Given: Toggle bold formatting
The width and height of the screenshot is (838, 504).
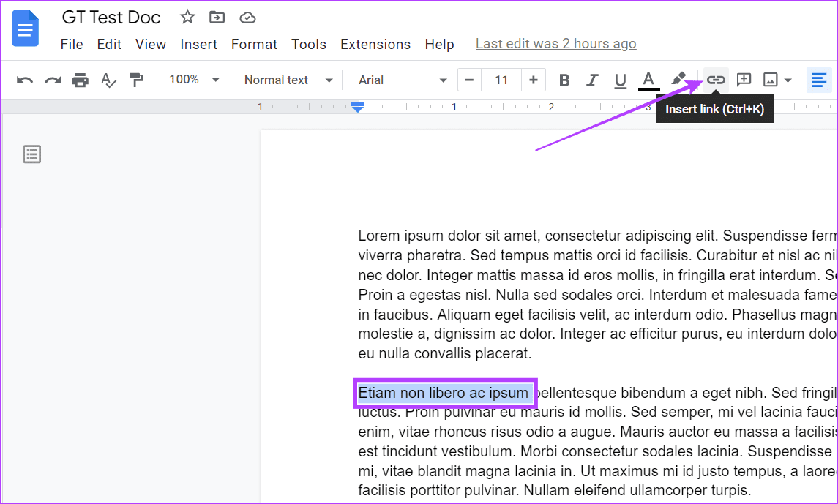Looking at the screenshot, I should (564, 80).
